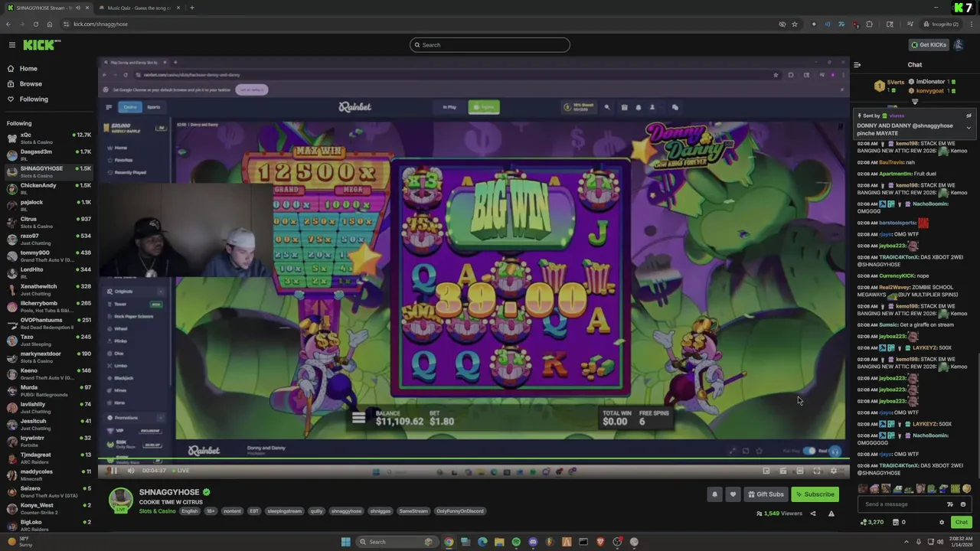Report stream via warning icon
Image resolution: width=980 pixels, height=551 pixels.
[831, 514]
